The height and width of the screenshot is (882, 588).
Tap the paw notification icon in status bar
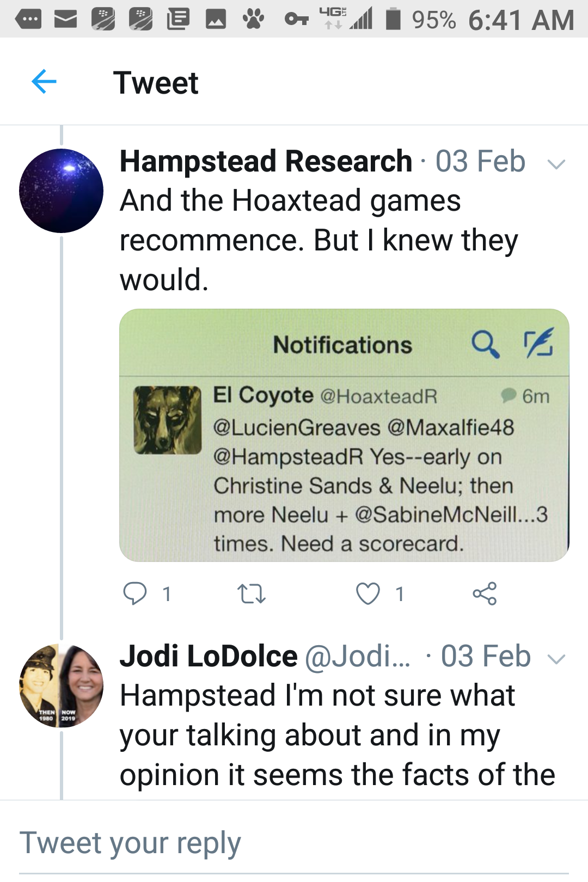click(253, 20)
